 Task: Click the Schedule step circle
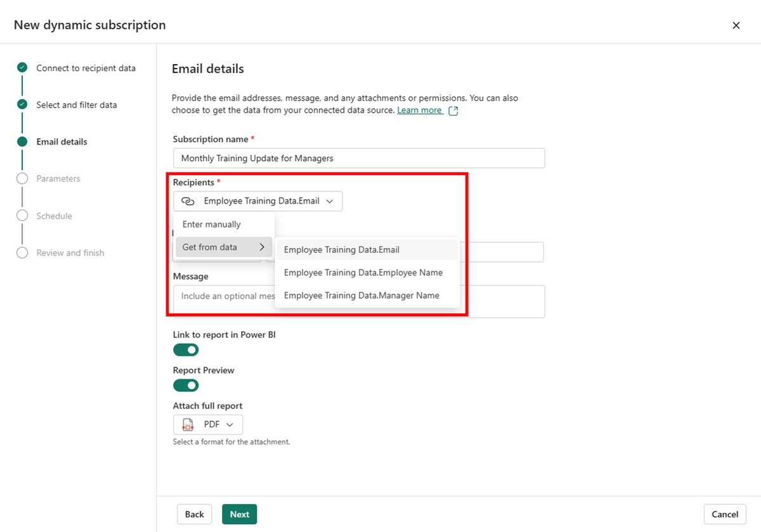[22, 216]
